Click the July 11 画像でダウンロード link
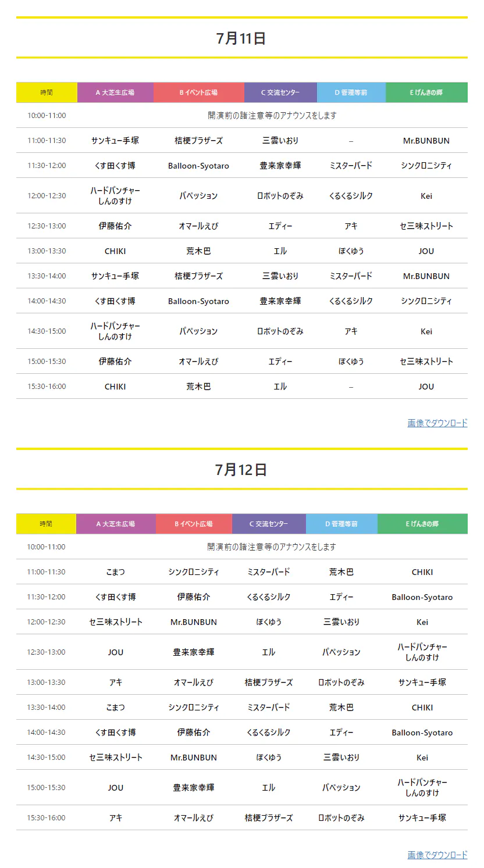The width and height of the screenshot is (484, 868). (x=437, y=423)
